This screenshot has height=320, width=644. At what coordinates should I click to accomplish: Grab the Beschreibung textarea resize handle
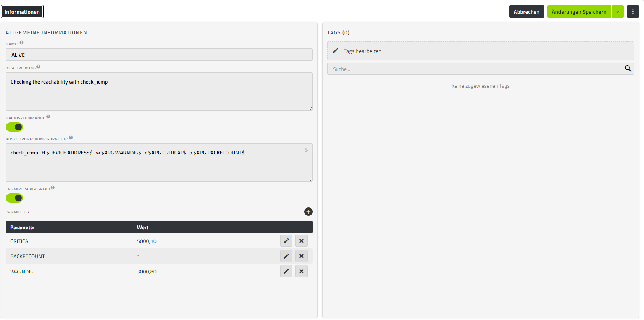pyautogui.click(x=310, y=108)
